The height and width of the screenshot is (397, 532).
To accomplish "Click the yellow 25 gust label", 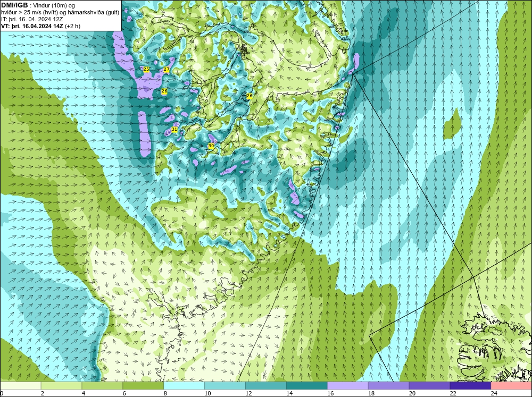I will (146, 69).
